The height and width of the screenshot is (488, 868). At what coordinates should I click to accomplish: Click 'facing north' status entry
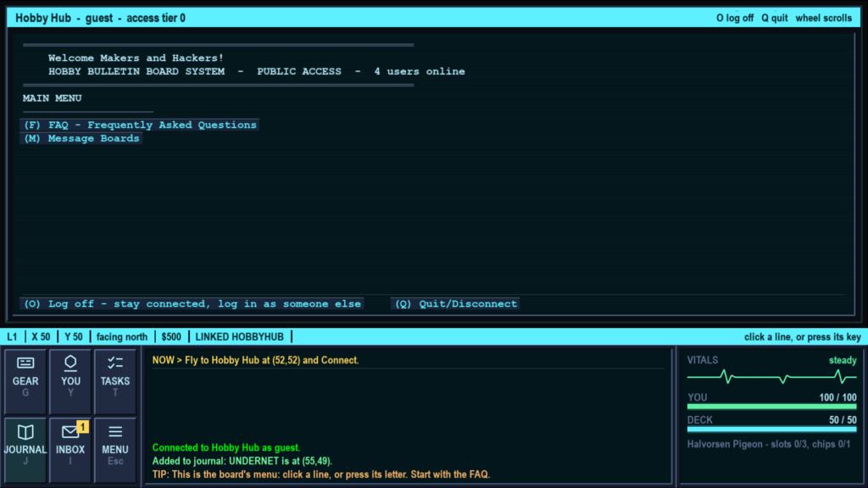point(122,337)
